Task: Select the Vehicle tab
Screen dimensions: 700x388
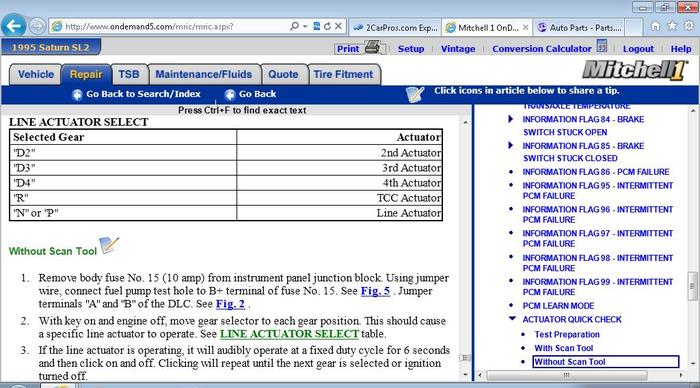Action: (36, 75)
